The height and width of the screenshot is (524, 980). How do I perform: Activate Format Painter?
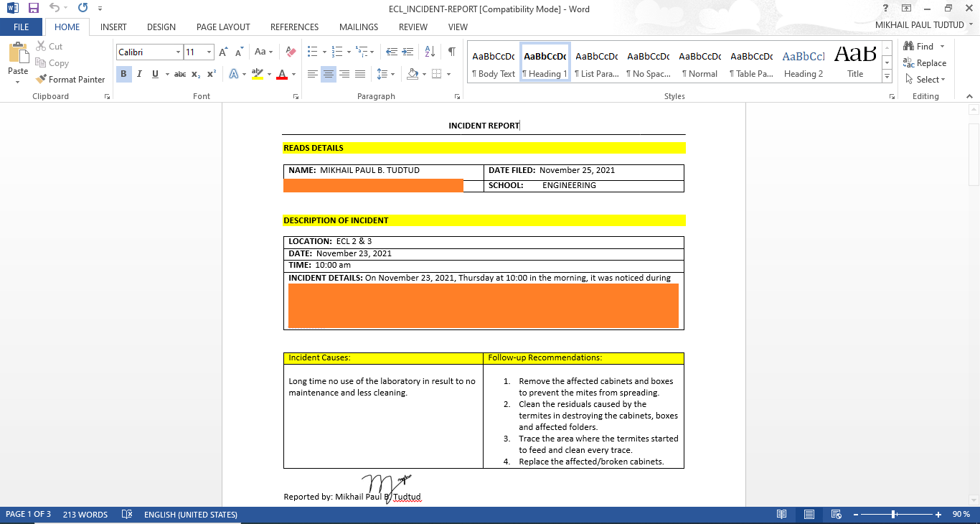tap(70, 80)
